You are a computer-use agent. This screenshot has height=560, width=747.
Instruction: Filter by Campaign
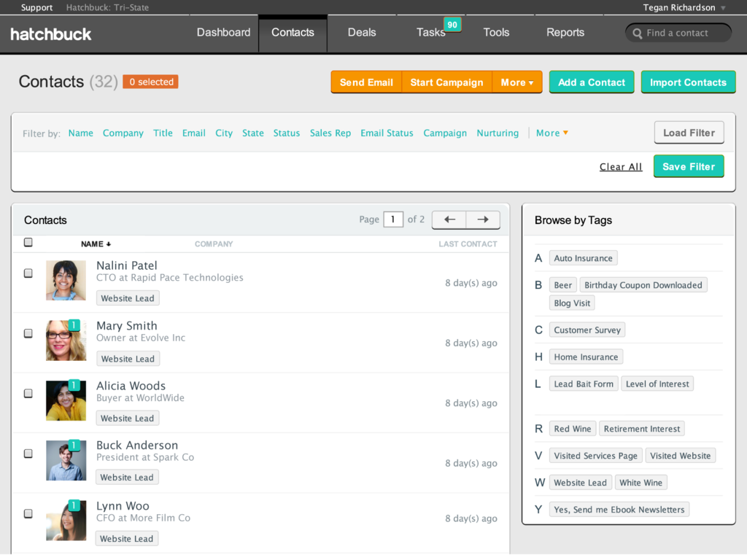click(x=445, y=133)
